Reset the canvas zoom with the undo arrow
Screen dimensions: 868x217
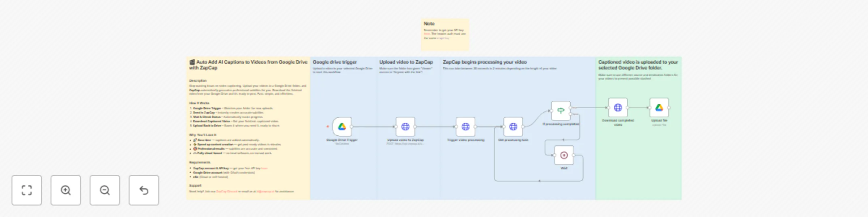click(144, 190)
